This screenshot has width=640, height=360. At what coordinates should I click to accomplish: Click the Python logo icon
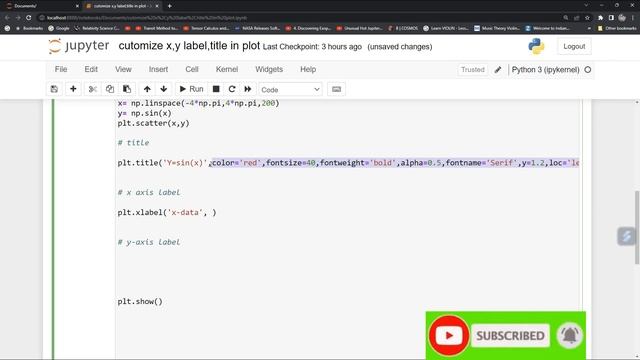(x=536, y=47)
